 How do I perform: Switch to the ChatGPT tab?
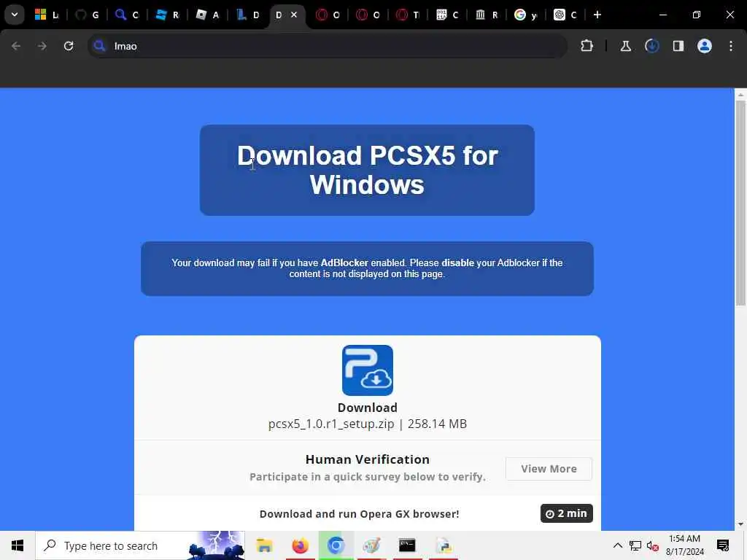coord(565,15)
